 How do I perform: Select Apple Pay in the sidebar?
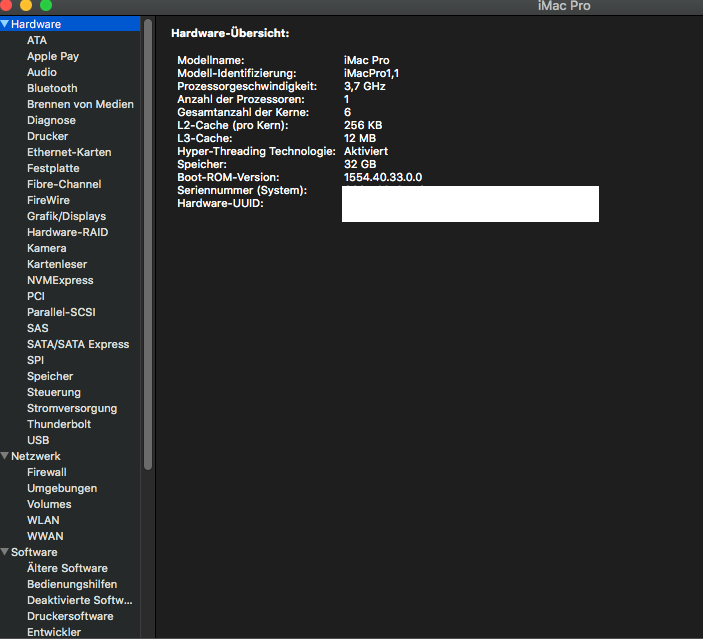[53, 56]
